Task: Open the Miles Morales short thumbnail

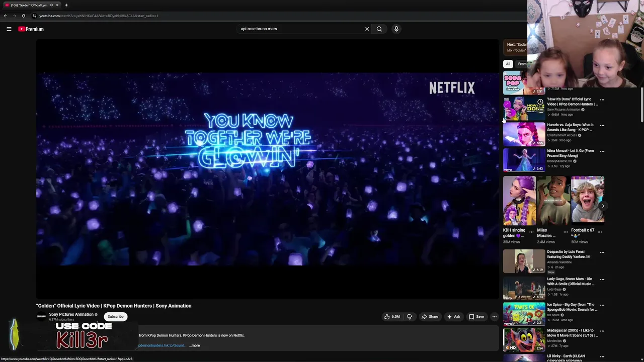Action: pos(553,201)
